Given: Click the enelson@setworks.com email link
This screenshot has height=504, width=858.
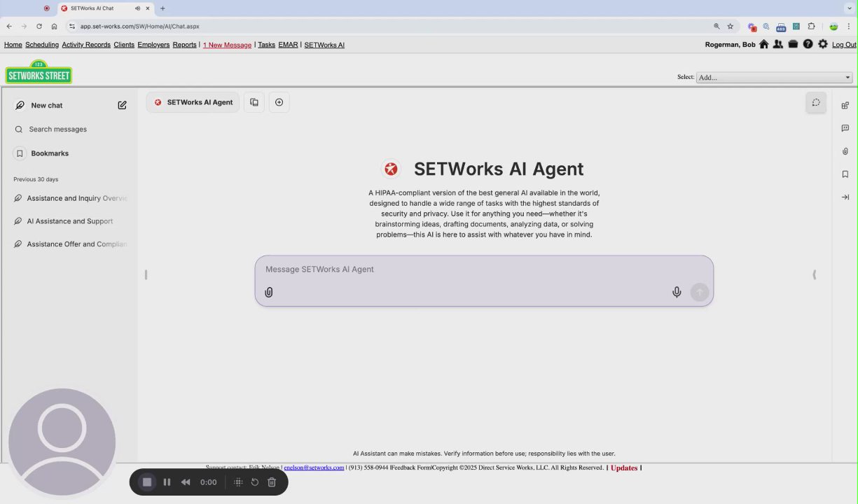Looking at the screenshot, I should (x=314, y=468).
